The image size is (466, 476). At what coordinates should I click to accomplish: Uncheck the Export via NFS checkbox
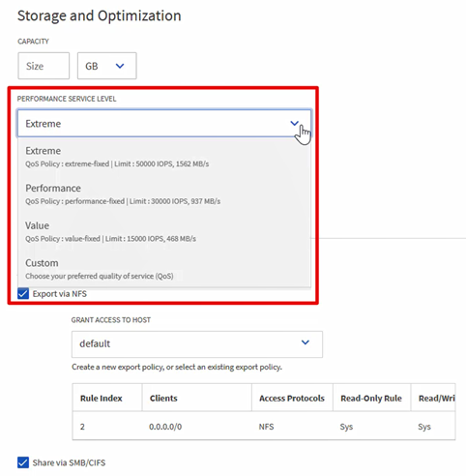(23, 294)
